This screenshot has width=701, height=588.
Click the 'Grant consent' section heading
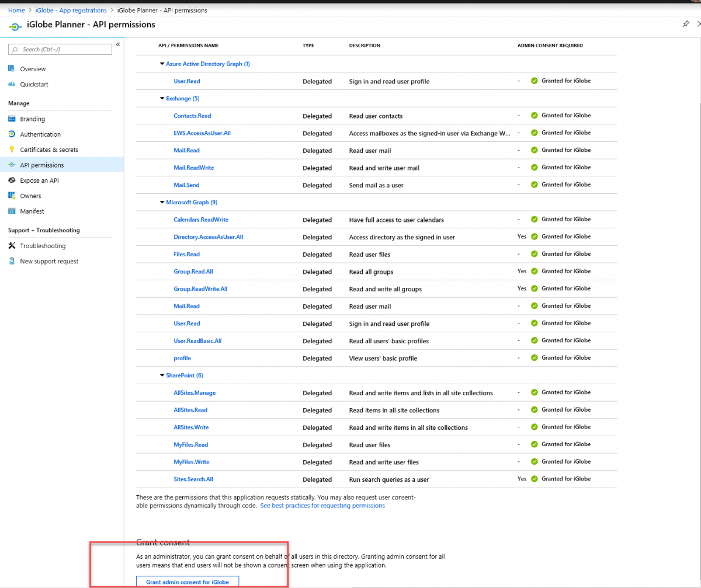click(163, 543)
